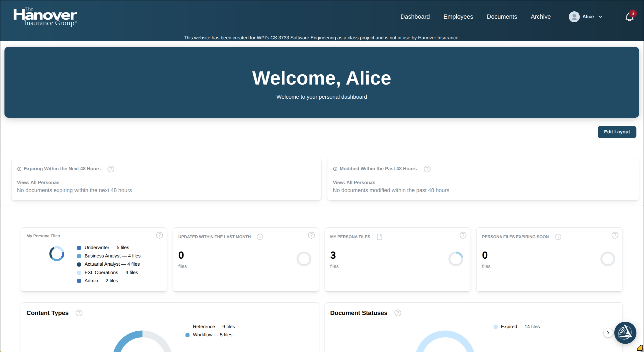Open the Documents nav item
This screenshot has width=644, height=352.
point(502,17)
